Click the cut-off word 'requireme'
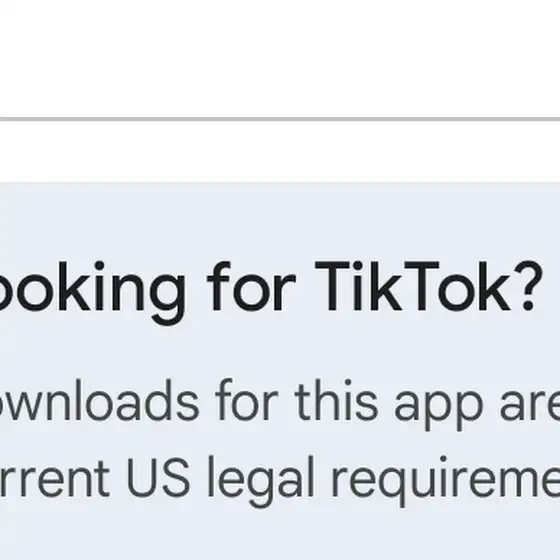The width and height of the screenshot is (560, 560). [446, 481]
